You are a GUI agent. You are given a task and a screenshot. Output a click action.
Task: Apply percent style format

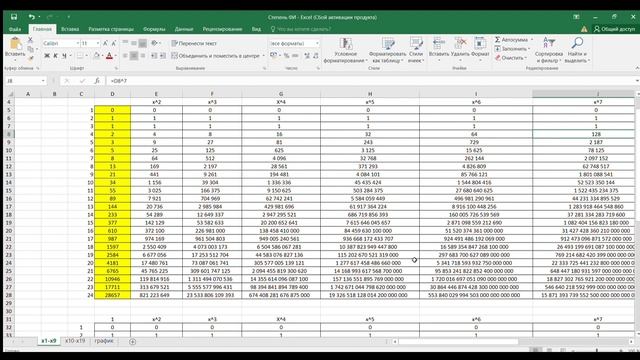(x=287, y=56)
